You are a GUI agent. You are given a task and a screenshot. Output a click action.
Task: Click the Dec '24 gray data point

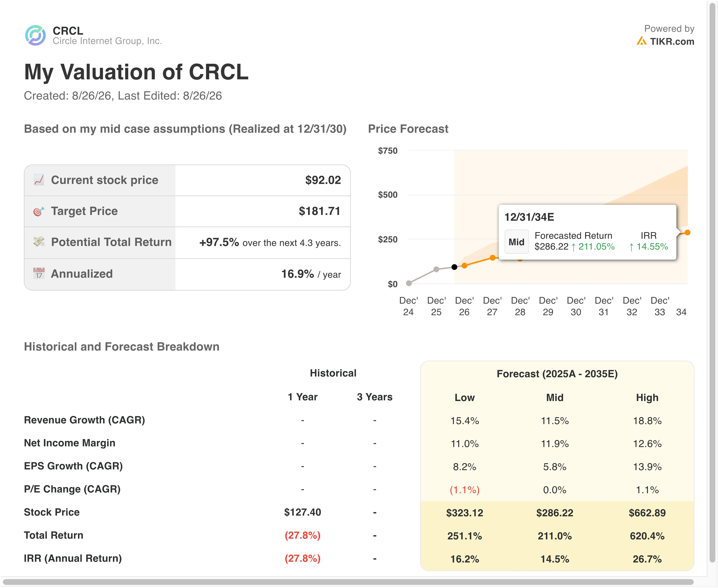point(409,283)
